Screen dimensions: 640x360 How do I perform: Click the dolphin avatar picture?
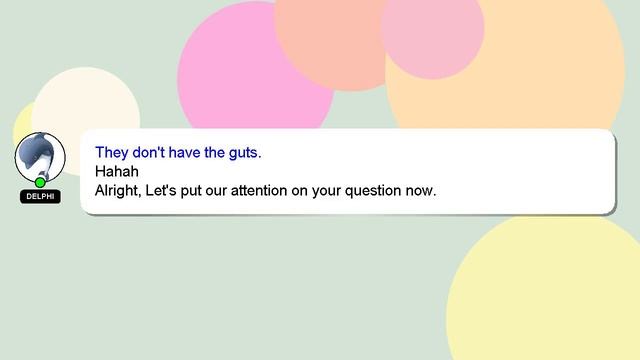[40, 157]
